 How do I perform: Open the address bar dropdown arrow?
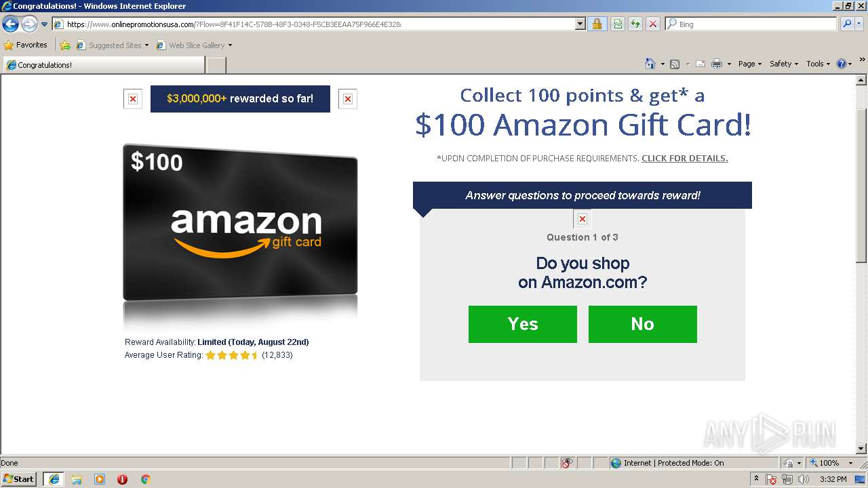[x=580, y=24]
